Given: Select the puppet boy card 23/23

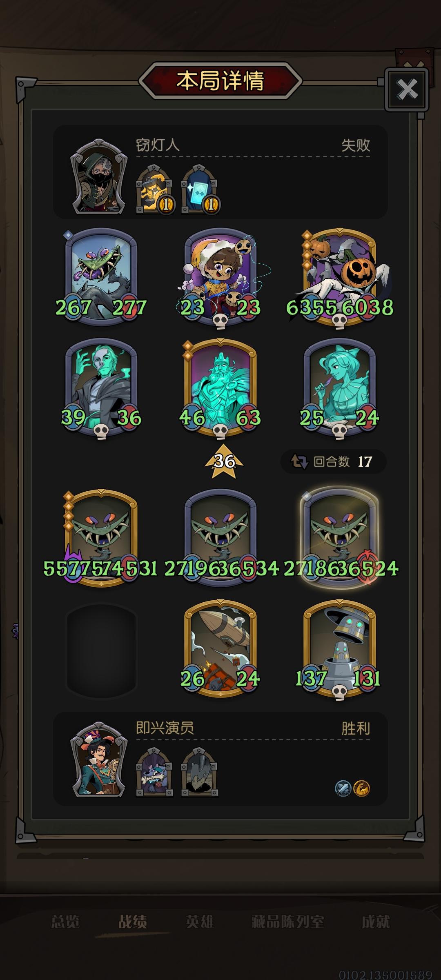Looking at the screenshot, I should click(220, 278).
